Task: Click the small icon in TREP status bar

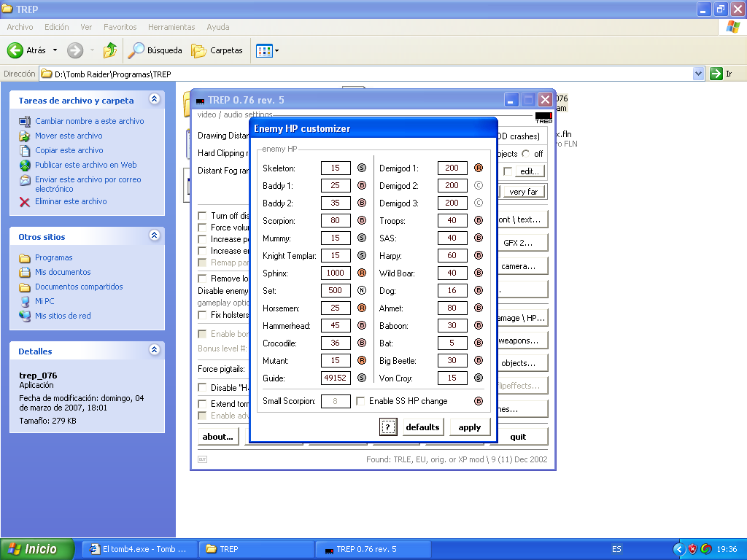Action: 203,459
